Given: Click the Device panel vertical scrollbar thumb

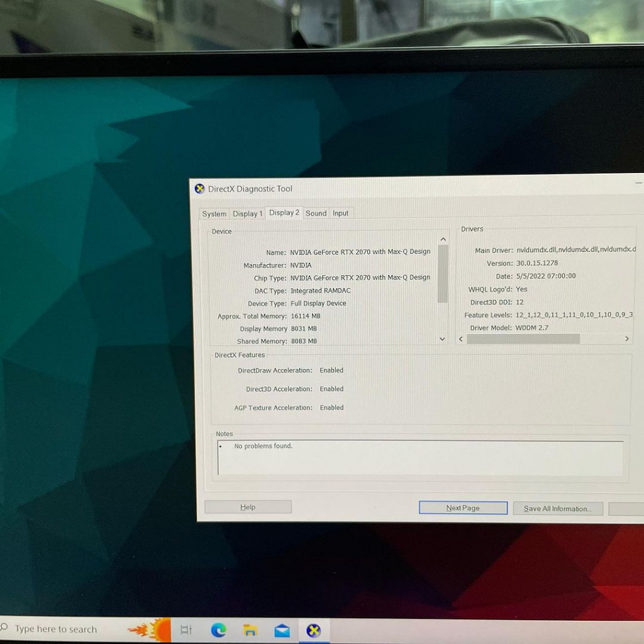Looking at the screenshot, I should (x=443, y=274).
